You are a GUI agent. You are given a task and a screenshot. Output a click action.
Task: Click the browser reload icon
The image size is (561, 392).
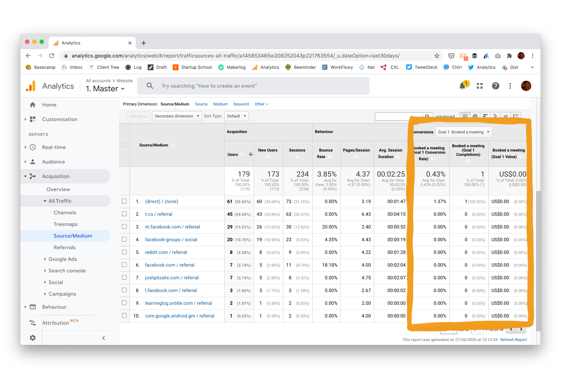point(51,56)
